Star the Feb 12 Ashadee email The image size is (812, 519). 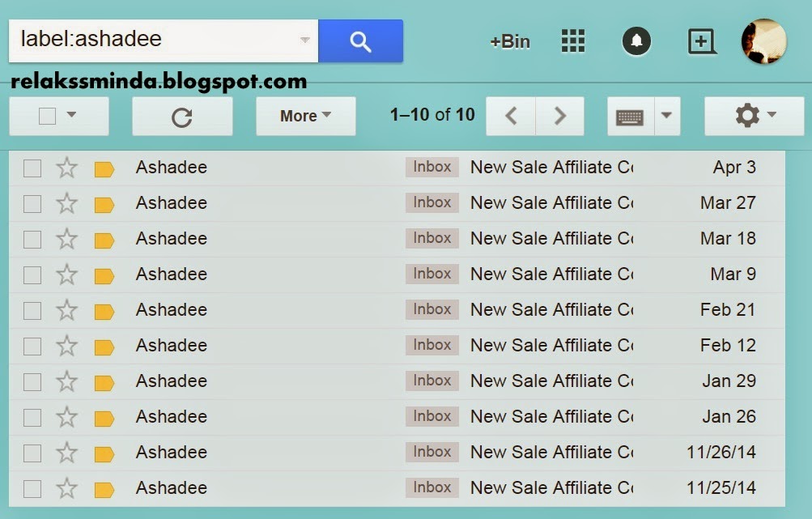coord(67,346)
